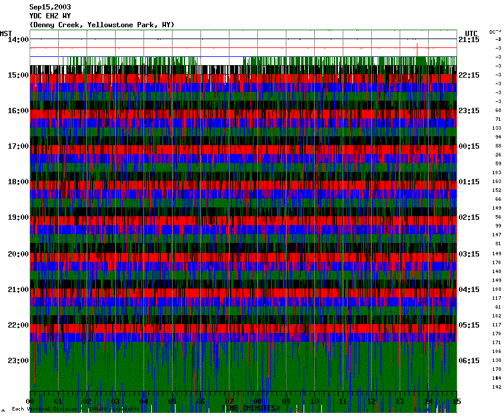Click the 00:15 UTC time label
The width and height of the screenshot is (504, 420).
pos(469,146)
